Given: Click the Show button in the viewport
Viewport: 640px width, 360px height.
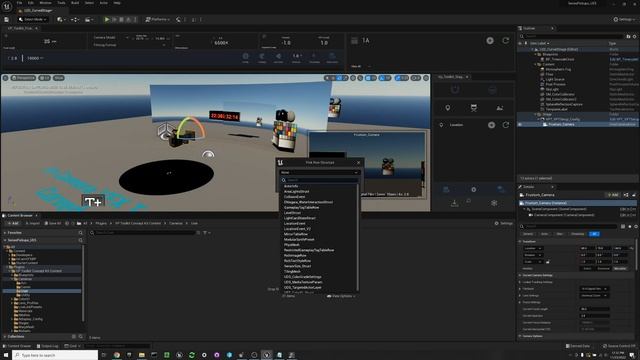Looking at the screenshot, I should coord(59,78).
